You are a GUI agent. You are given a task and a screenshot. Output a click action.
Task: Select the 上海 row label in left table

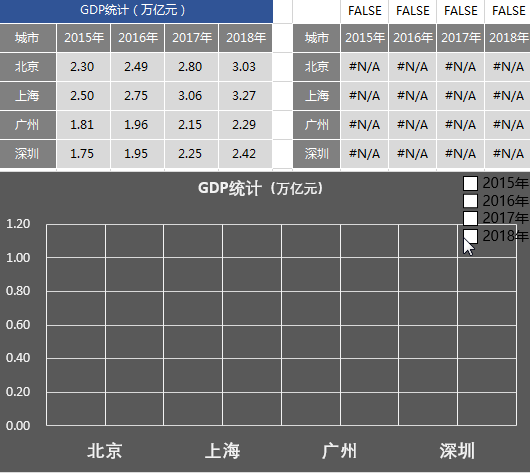pos(28,96)
